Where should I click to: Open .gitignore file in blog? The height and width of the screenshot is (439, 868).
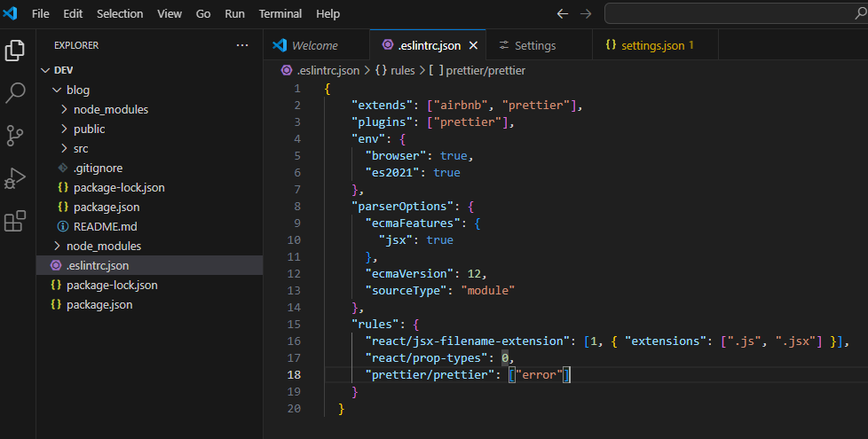pyautogui.click(x=149, y=169)
